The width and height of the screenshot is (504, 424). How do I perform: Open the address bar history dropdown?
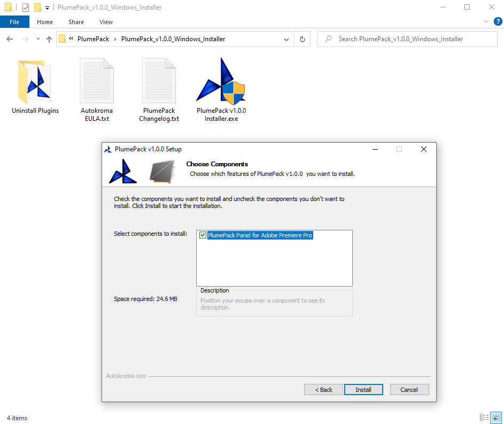[286, 39]
